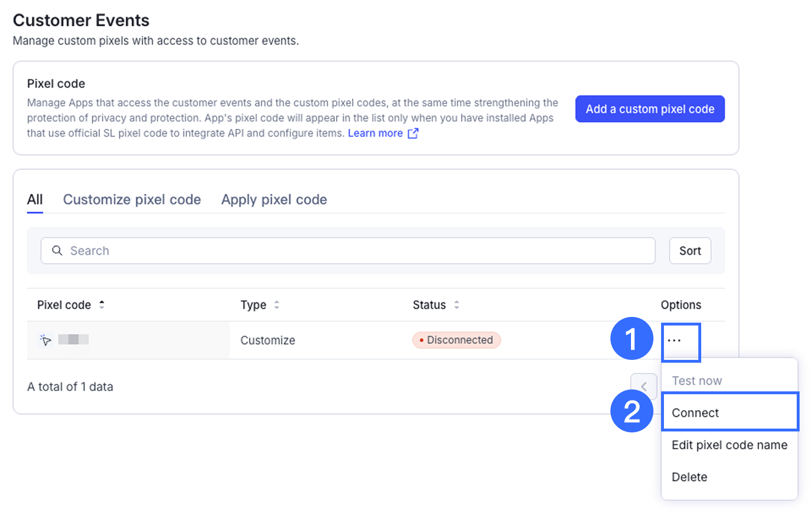Screen dimensions: 812x525
Task: Sort by Status column arrows
Action: tap(457, 305)
